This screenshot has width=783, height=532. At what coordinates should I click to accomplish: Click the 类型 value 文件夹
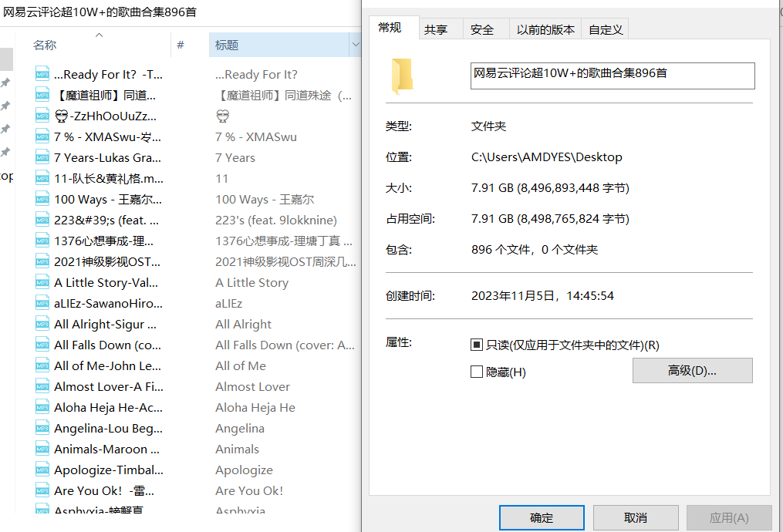click(488, 126)
